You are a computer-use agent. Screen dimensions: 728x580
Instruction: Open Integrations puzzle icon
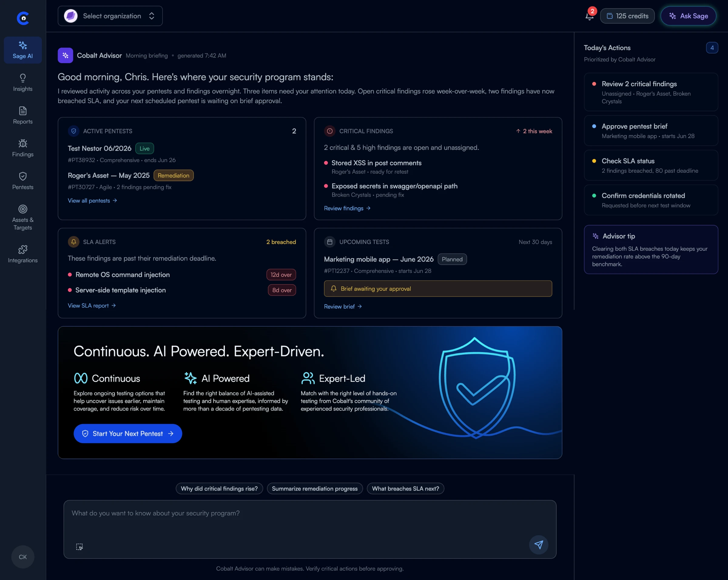(x=23, y=254)
